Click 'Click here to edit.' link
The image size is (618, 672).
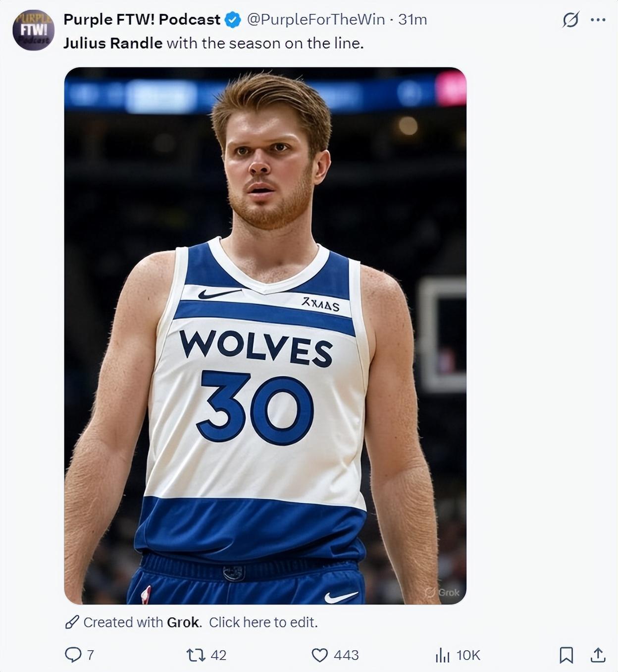coord(263,622)
